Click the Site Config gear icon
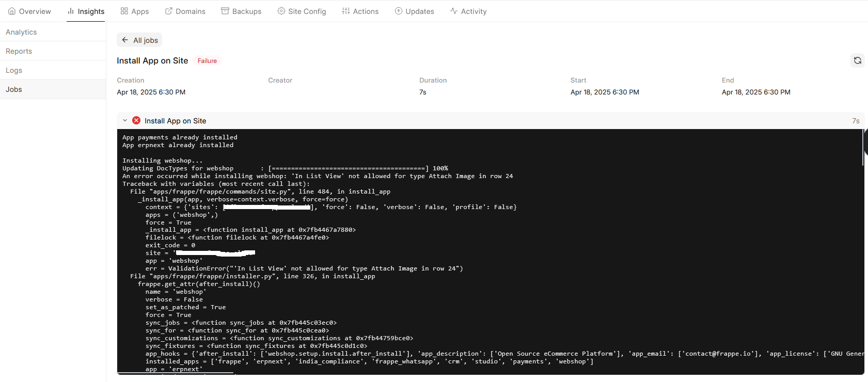This screenshot has height=382, width=868. (x=281, y=11)
